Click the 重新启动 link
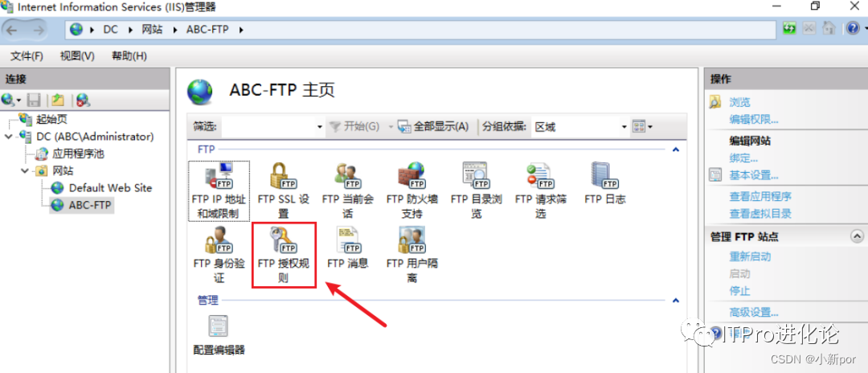The width and height of the screenshot is (868, 373). pyautogui.click(x=750, y=256)
